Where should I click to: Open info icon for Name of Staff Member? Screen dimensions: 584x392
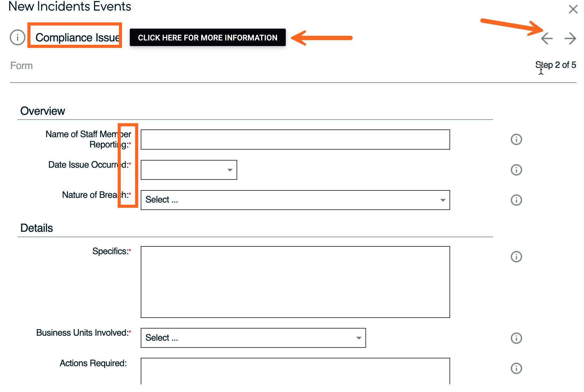pyautogui.click(x=516, y=139)
